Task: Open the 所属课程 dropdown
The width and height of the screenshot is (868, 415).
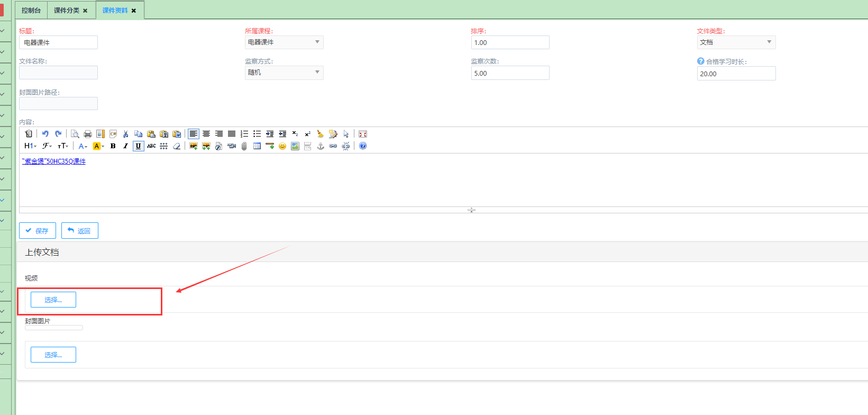Action: coord(284,42)
